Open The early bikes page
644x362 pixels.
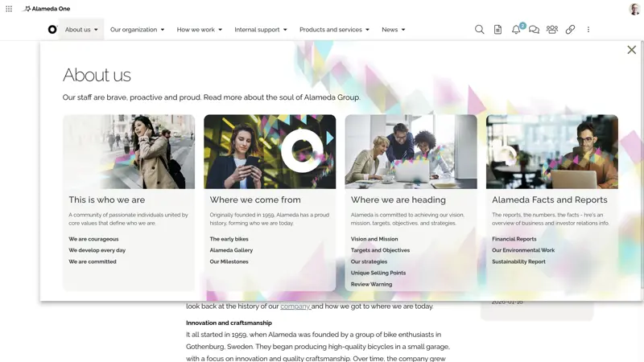pyautogui.click(x=229, y=239)
